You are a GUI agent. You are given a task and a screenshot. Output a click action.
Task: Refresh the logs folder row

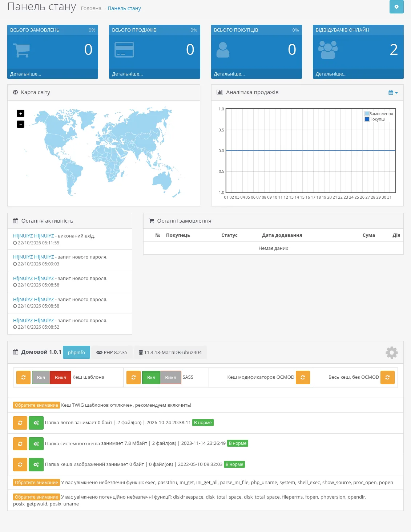(x=20, y=423)
